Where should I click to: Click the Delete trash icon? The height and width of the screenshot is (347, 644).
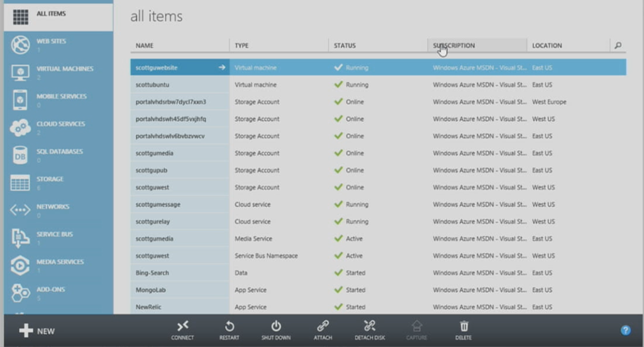(464, 326)
